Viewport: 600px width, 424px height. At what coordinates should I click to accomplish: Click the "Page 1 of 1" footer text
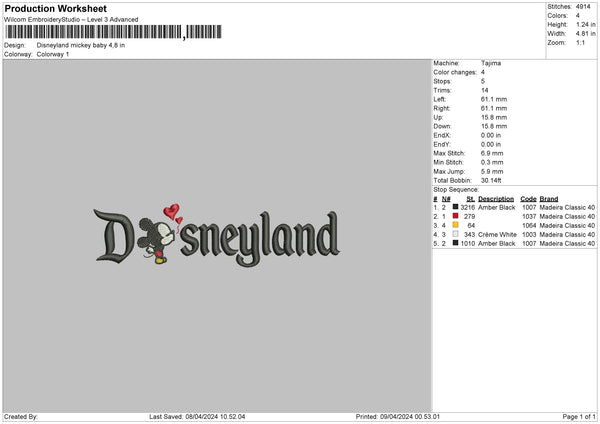coord(579,417)
